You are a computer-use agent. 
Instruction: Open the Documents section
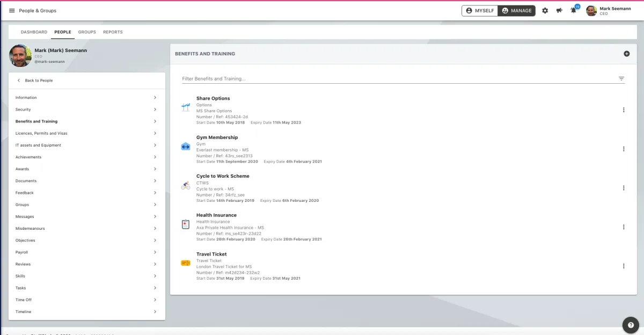pos(87,181)
